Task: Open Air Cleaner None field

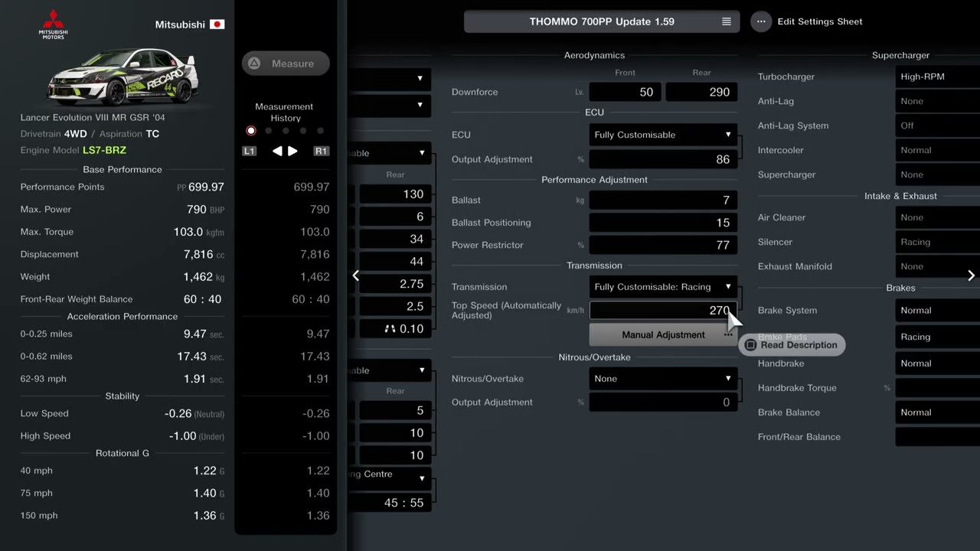Action: pyautogui.click(x=937, y=217)
